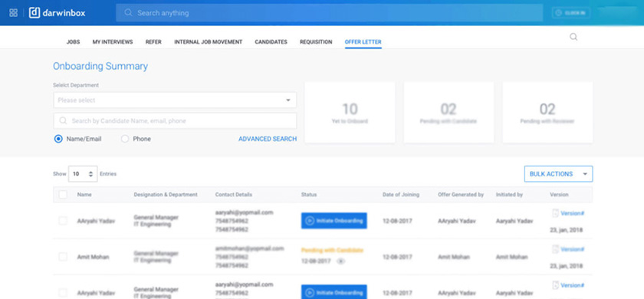Open the Select Department dropdown
Viewport: 644px width, 299px height.
click(175, 100)
